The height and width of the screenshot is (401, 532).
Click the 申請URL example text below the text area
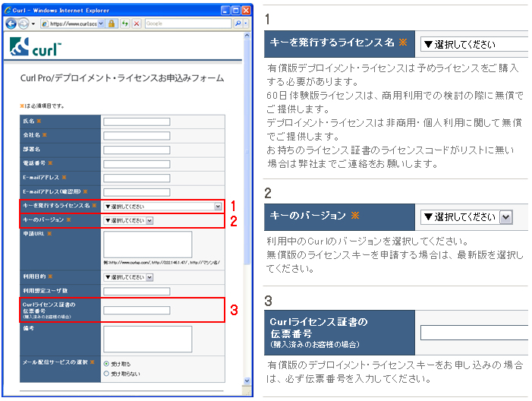pyautogui.click(x=162, y=263)
